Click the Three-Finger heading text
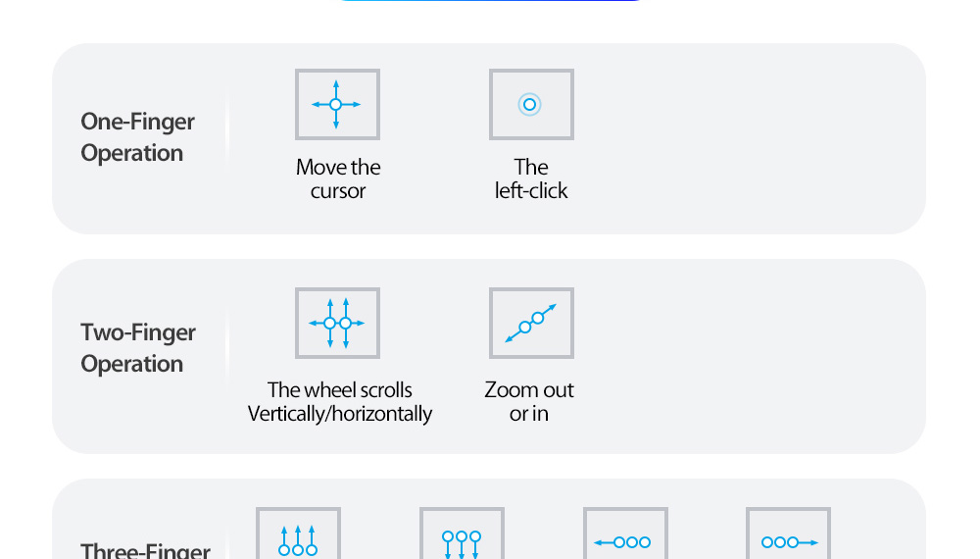This screenshot has width=980, height=559. (145, 550)
